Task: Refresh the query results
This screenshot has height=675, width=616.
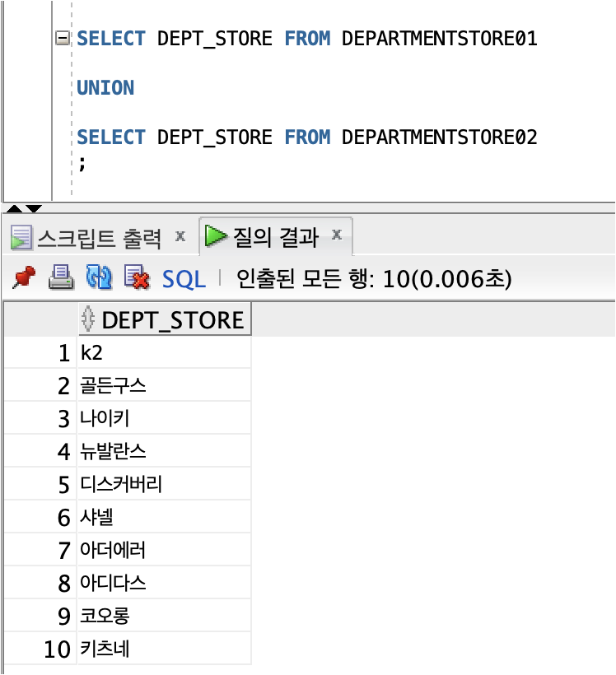Action: [99, 277]
